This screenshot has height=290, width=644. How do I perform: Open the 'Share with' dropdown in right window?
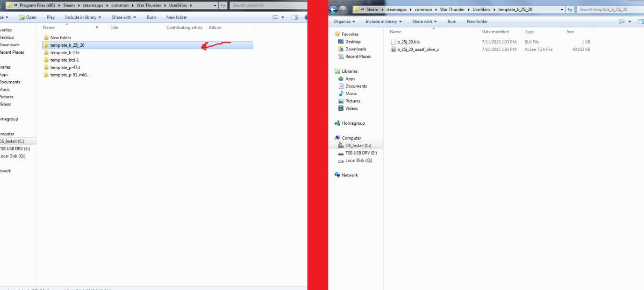[x=424, y=22]
